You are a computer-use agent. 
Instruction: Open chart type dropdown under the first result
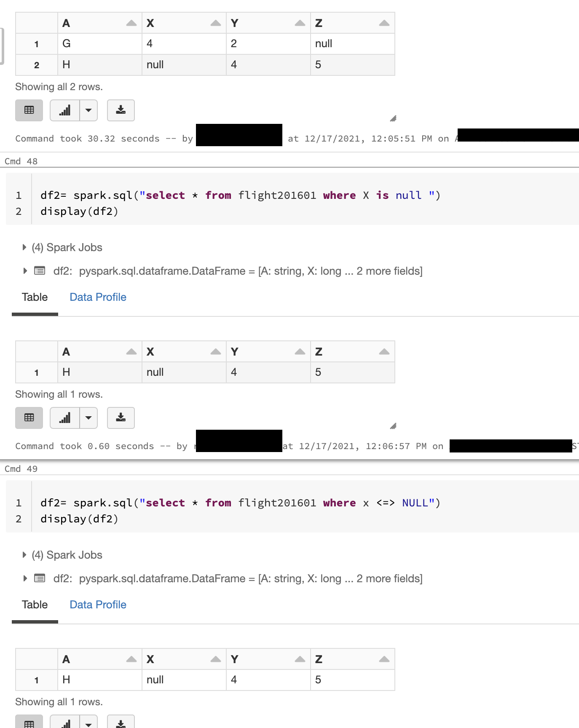pyautogui.click(x=88, y=110)
